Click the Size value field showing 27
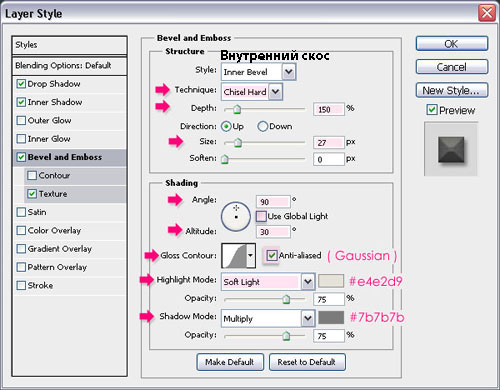 tap(329, 143)
